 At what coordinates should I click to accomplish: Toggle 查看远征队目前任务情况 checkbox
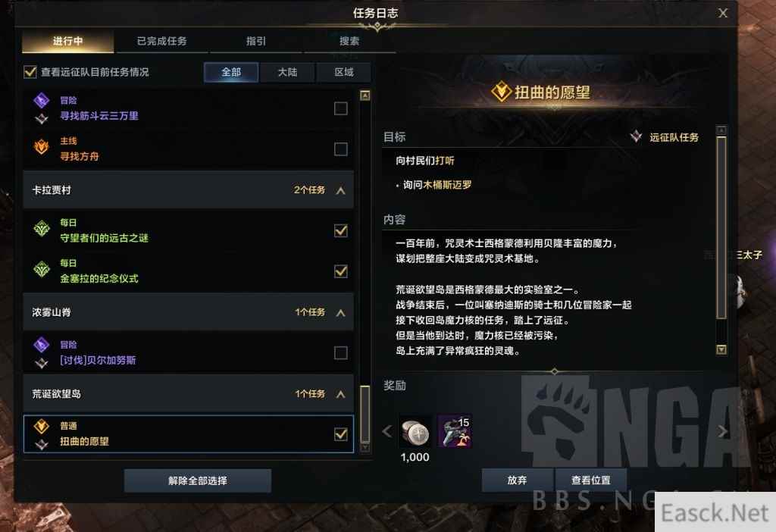click(x=30, y=72)
